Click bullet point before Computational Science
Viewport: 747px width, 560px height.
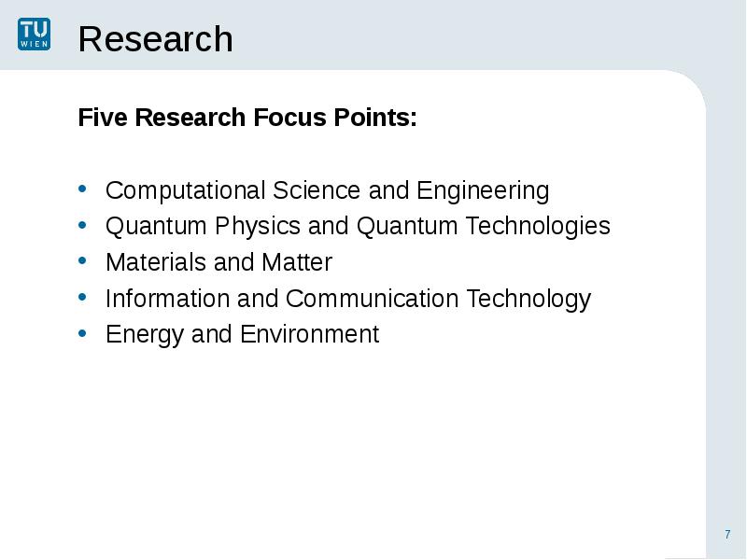click(x=82, y=189)
